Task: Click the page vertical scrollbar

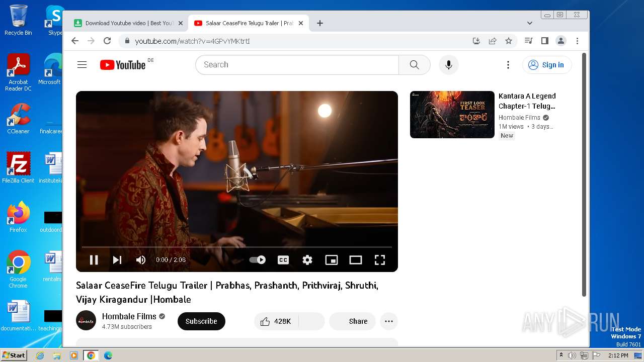Action: [584, 175]
